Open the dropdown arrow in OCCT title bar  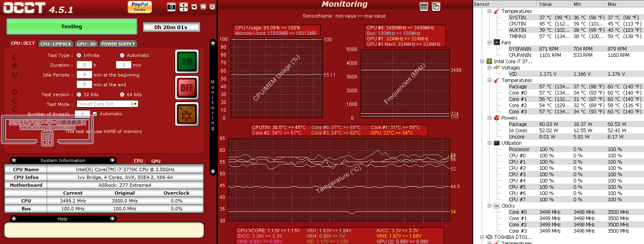point(194,7)
